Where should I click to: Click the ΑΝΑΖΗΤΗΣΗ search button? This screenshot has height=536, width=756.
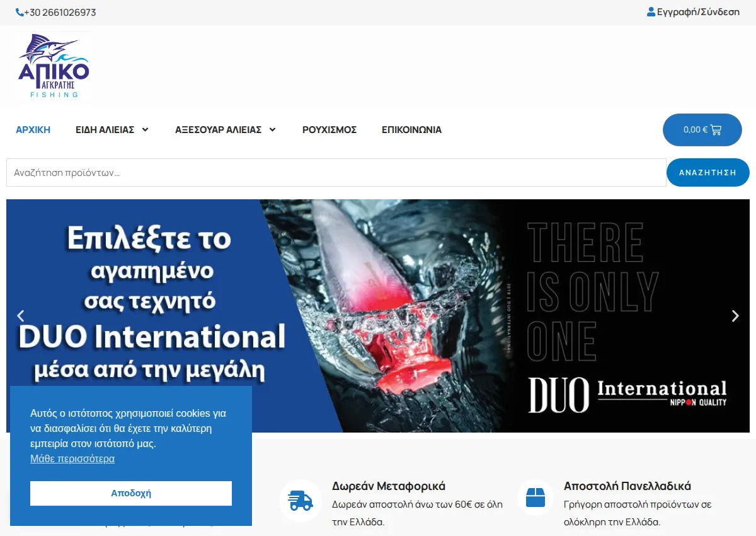[707, 172]
